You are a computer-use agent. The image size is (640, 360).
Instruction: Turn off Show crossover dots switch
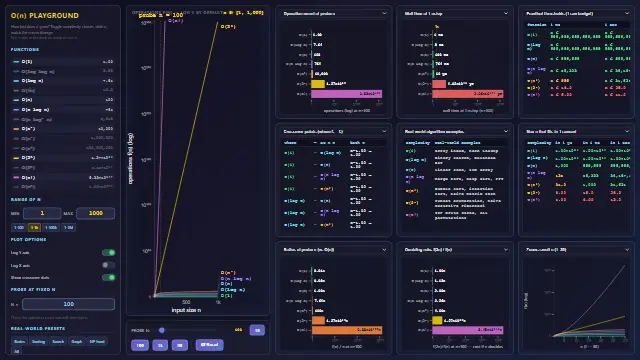click(x=109, y=278)
